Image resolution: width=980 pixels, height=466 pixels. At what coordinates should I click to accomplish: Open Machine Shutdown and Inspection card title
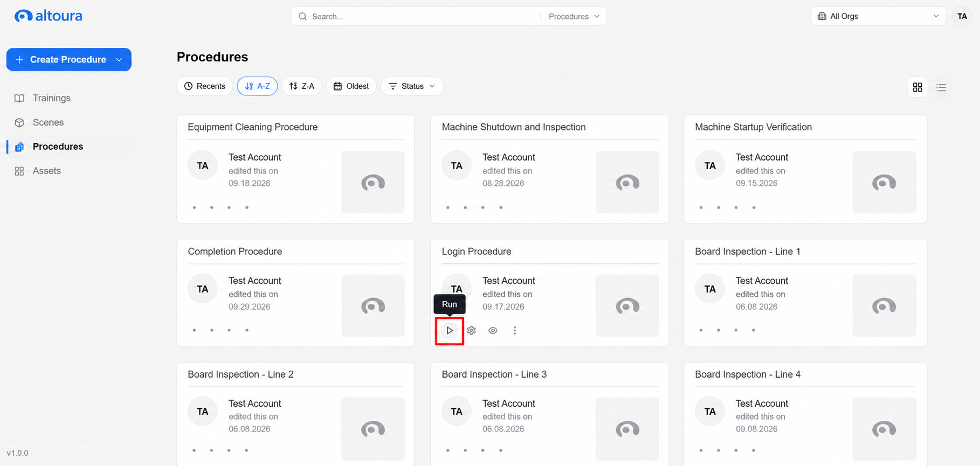coord(514,127)
